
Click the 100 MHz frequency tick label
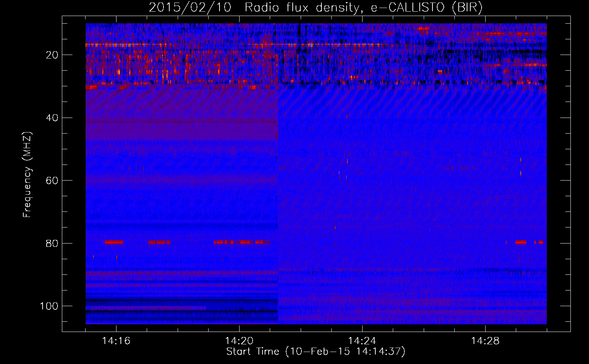[x=49, y=306]
